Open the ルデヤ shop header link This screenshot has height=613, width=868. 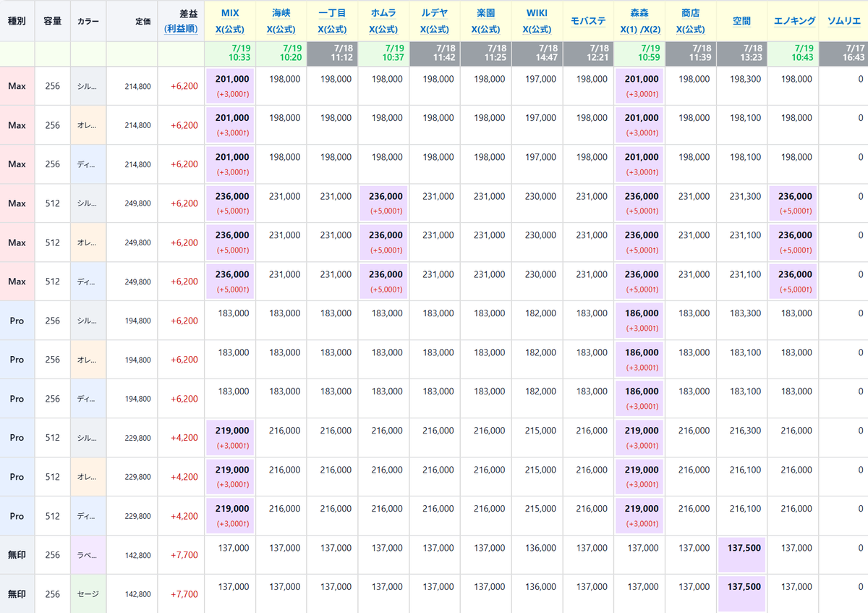pyautogui.click(x=435, y=13)
